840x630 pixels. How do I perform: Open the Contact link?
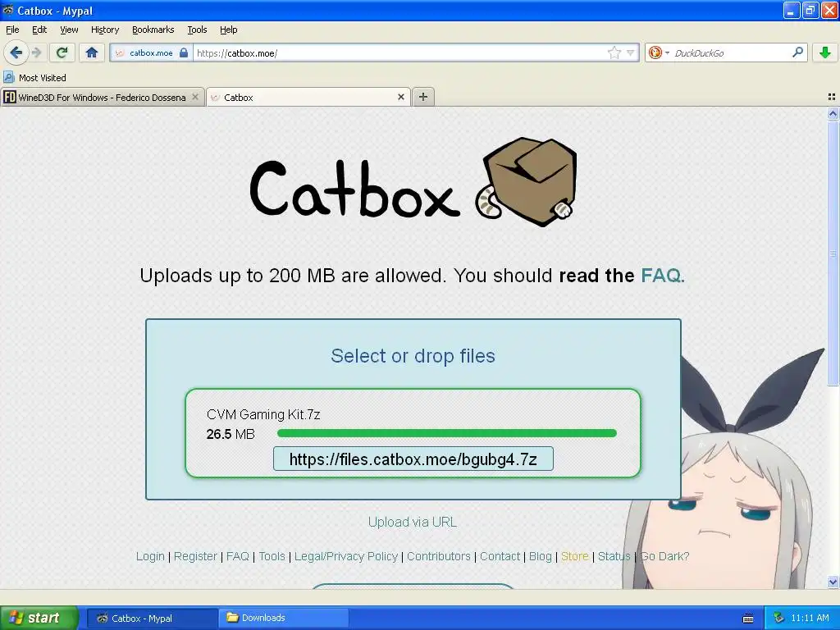[x=500, y=556]
